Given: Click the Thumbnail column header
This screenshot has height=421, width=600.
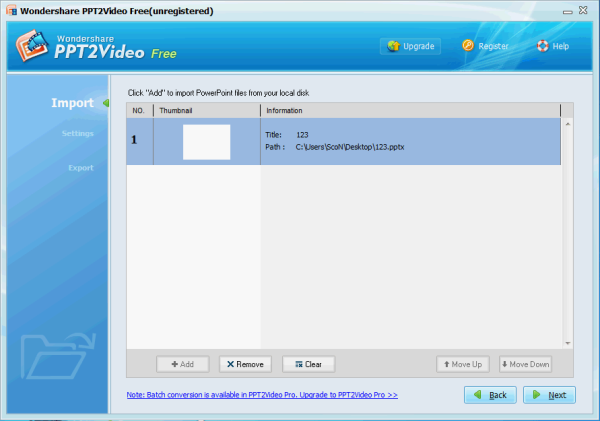Looking at the screenshot, I should [x=207, y=110].
